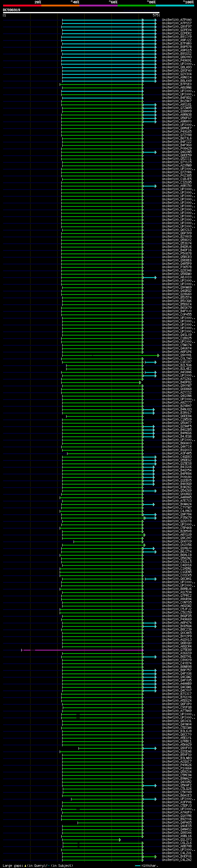
Task: Click the long green bar for UniRef100_Q90YH1
Action: click(x=111, y=356)
